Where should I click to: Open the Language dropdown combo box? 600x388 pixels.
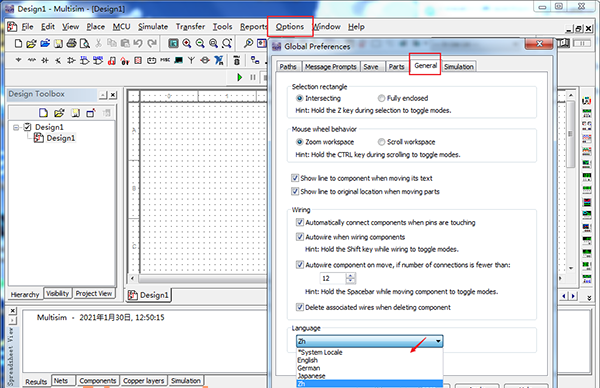369,341
